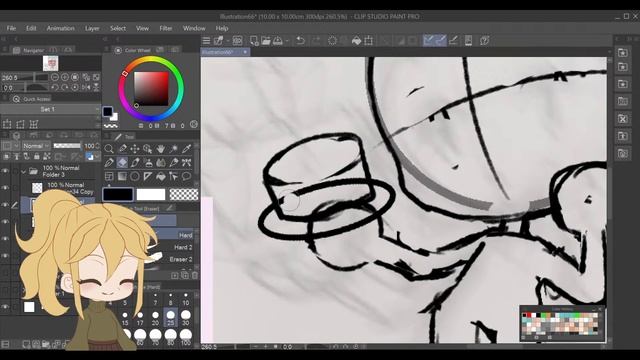
Task: Toggle visibility of the Copy layer
Action: (x=5, y=188)
